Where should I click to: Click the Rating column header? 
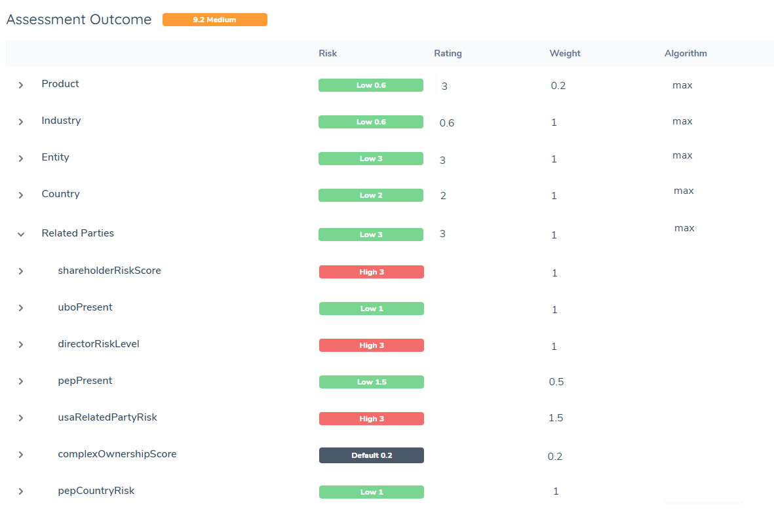(448, 54)
